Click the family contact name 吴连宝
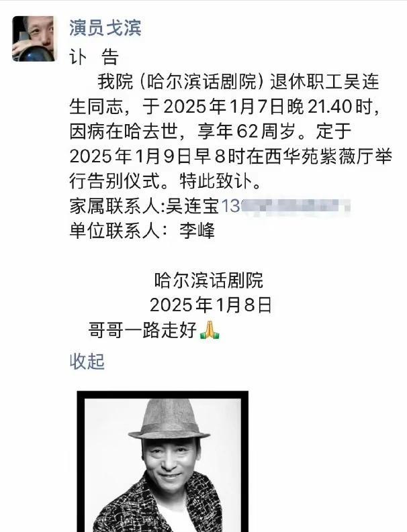The image size is (407, 532). click(193, 205)
